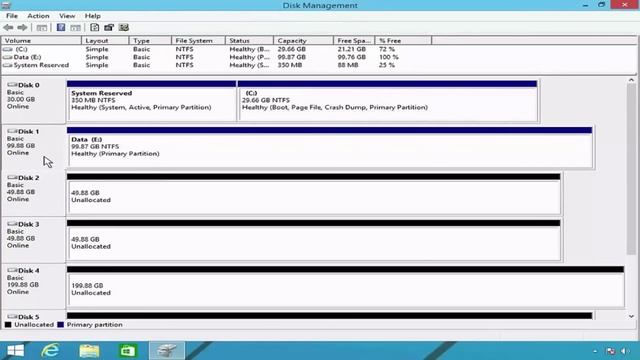640x360 pixels.
Task: Select Disk 3 unallocated 49.88 GB space
Action: pyautogui.click(x=313, y=240)
